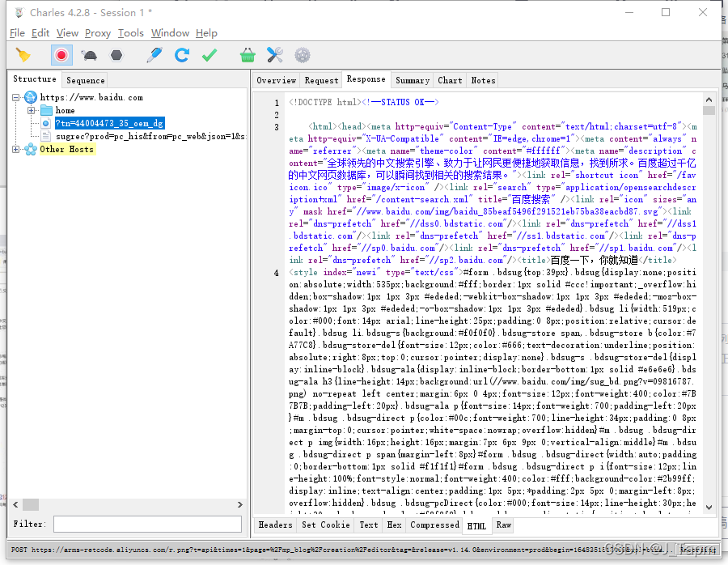
Task: Open the Proxy menu
Action: click(x=98, y=33)
